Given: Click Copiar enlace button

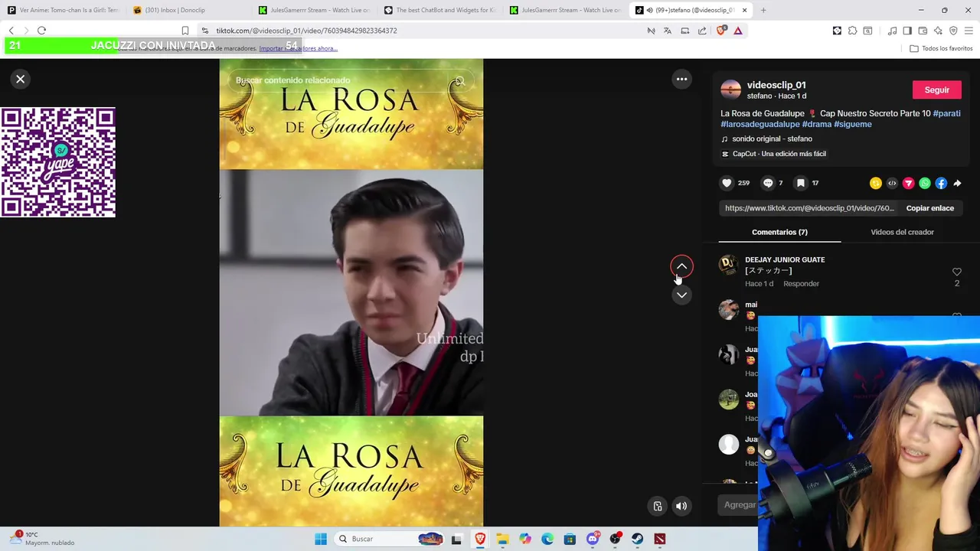Looking at the screenshot, I should tap(929, 208).
